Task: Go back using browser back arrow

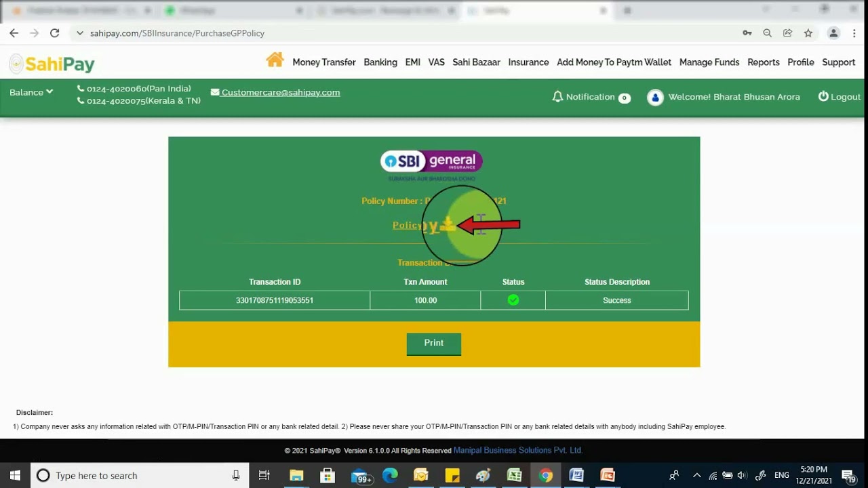Action: [x=14, y=33]
